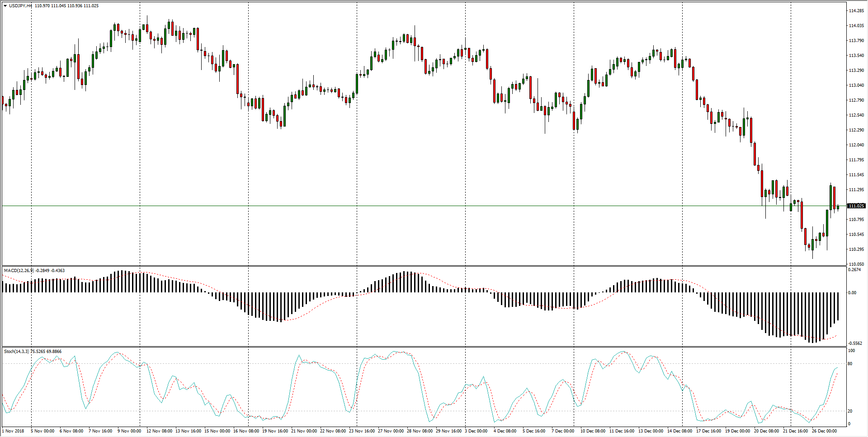Viewport: 868px width, 437px height.
Task: Click the MACD(12,26,9) indicator label
Action: pos(18,271)
